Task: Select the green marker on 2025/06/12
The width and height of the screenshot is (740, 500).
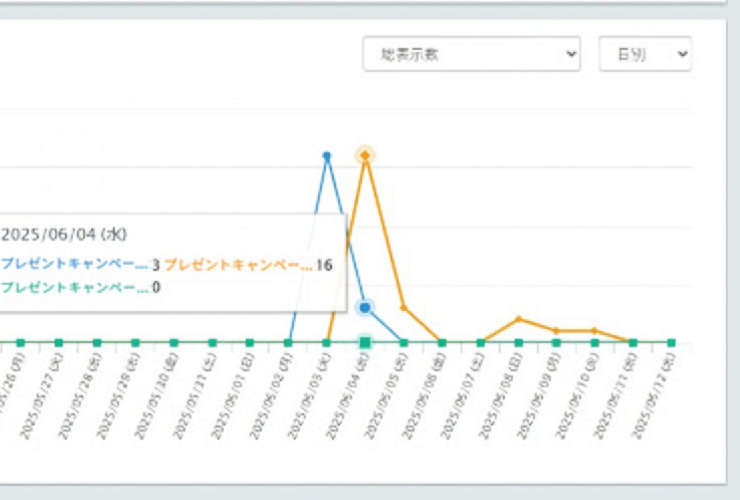Action: click(x=672, y=343)
